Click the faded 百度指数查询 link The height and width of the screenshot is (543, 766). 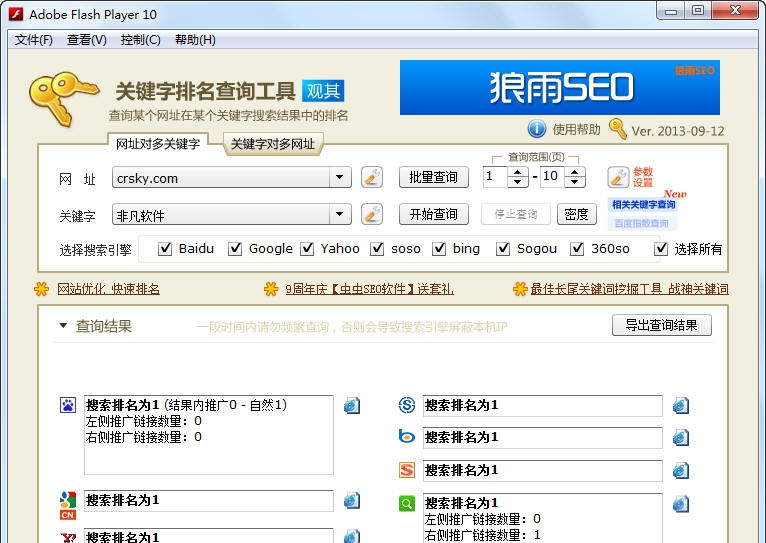tap(641, 224)
